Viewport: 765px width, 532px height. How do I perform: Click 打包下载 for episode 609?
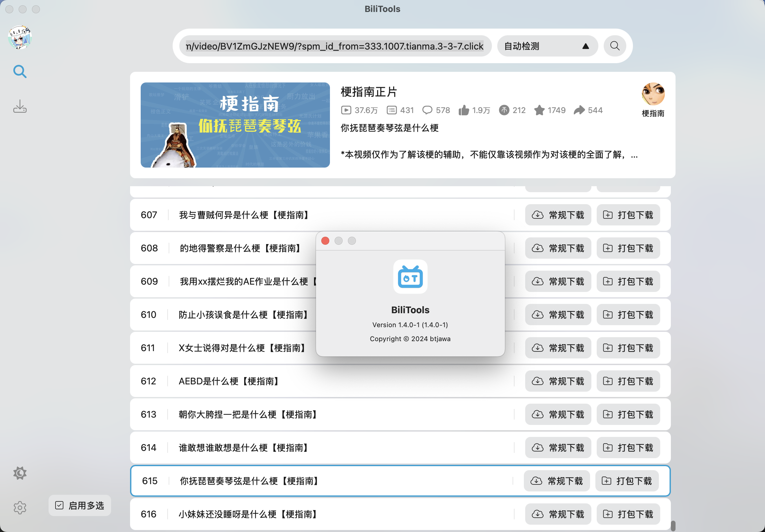(x=628, y=282)
